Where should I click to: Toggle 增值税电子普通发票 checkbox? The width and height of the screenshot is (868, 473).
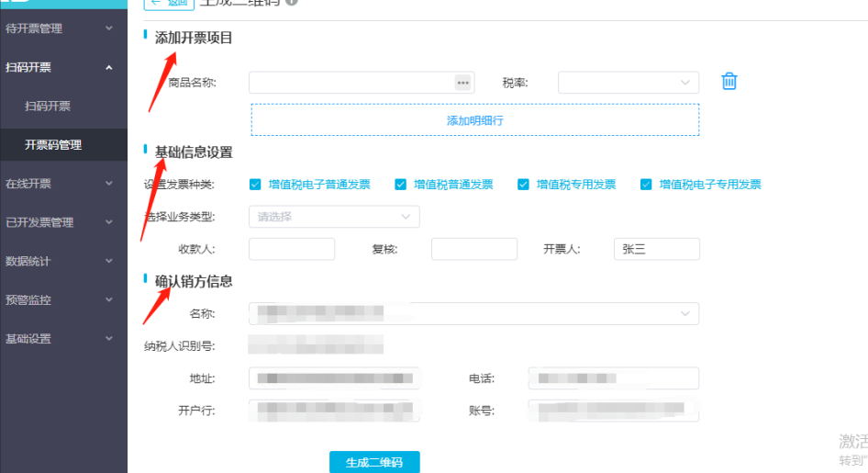click(x=255, y=185)
